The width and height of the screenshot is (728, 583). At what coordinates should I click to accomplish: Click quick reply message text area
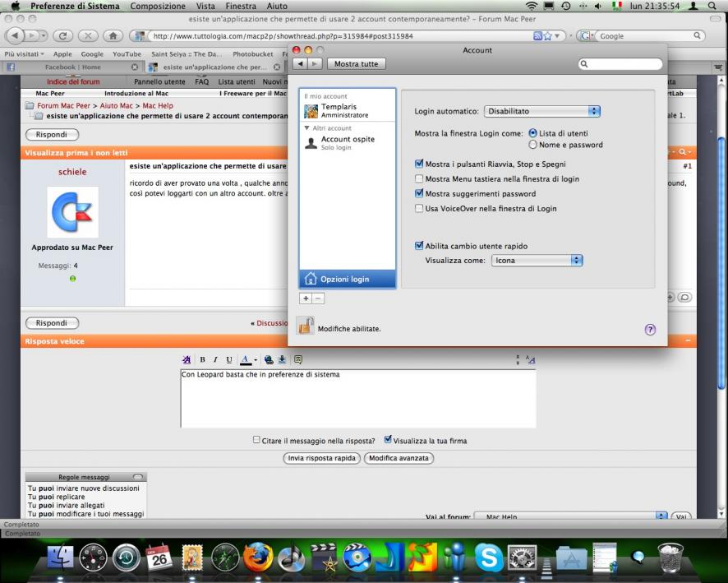click(x=358, y=399)
